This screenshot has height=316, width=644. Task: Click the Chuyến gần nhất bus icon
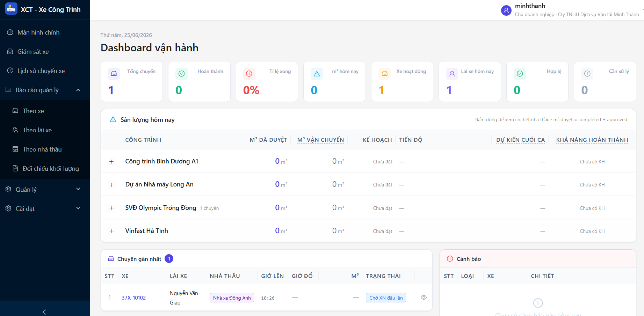coord(111,259)
